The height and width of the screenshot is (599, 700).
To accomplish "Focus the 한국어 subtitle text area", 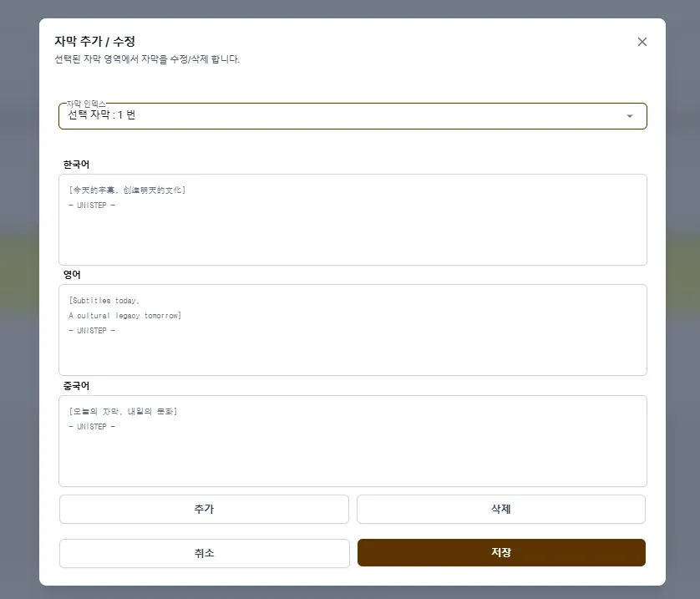I will coord(353,220).
